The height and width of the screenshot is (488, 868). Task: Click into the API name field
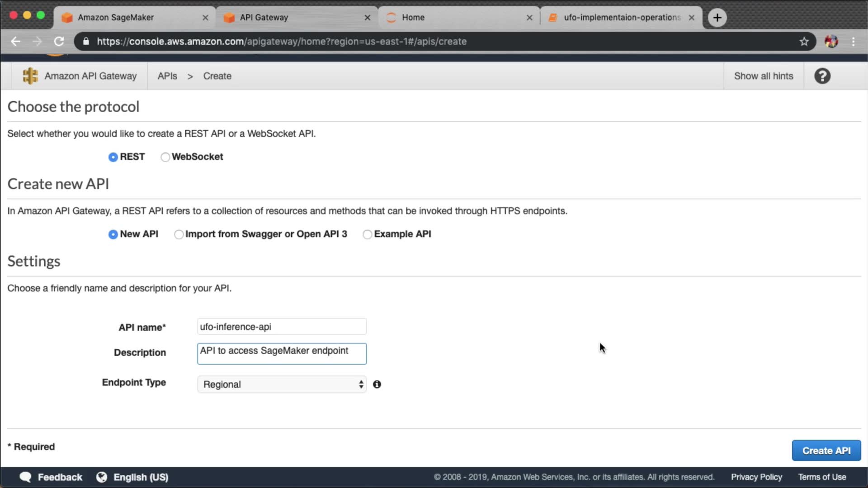pos(281,327)
